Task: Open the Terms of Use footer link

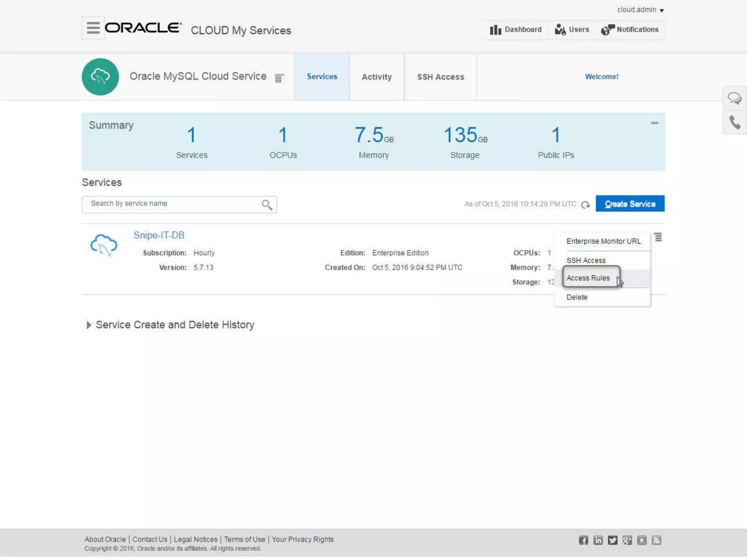Action: (x=245, y=539)
